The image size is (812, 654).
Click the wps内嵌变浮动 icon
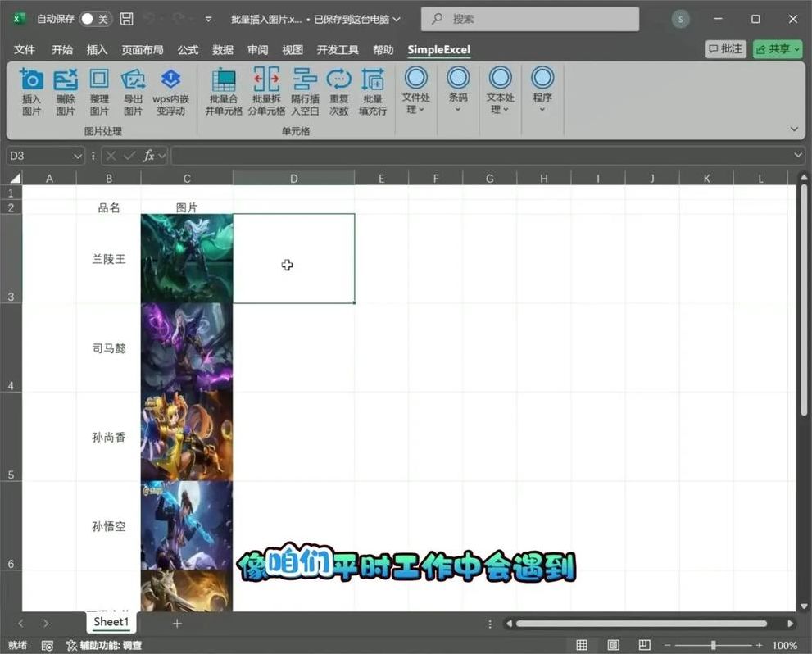coord(170,91)
